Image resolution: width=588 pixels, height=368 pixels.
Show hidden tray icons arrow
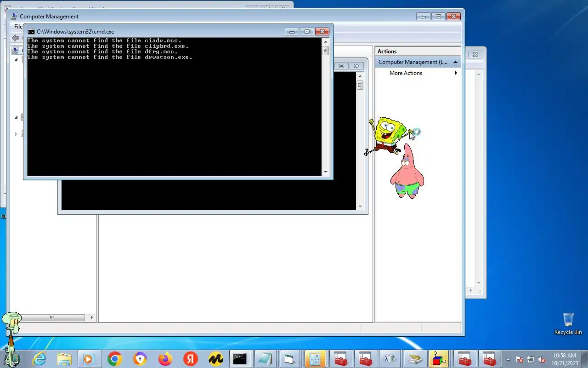point(508,359)
